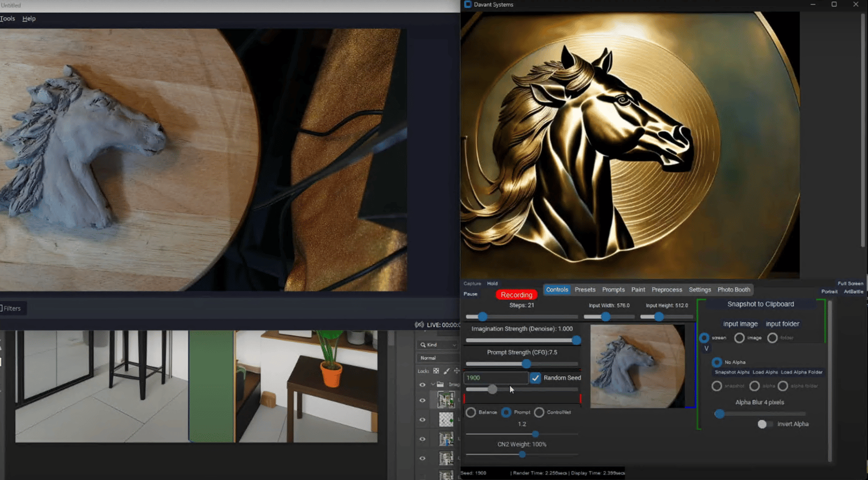
Task: Switch to the Presets tab
Action: pos(585,290)
